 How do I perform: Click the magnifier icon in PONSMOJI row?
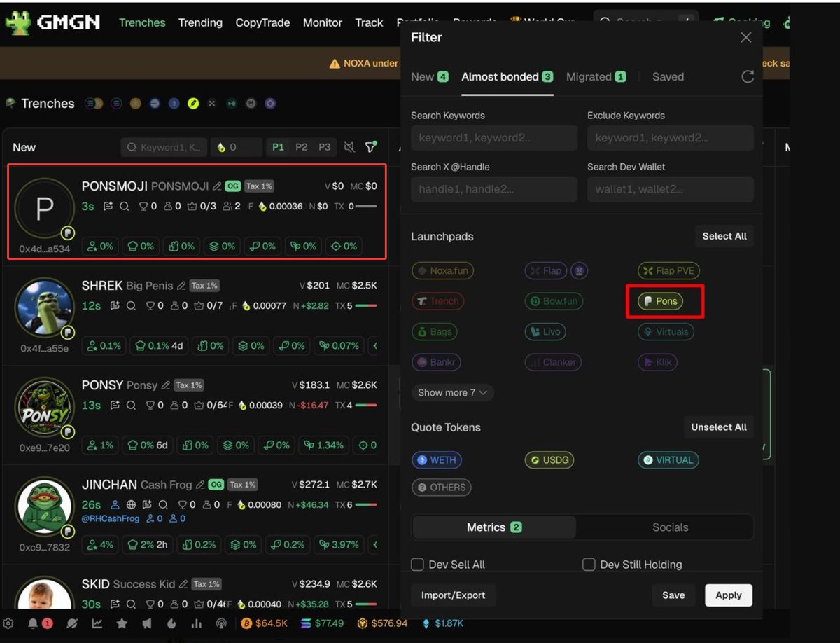pyautogui.click(x=124, y=207)
